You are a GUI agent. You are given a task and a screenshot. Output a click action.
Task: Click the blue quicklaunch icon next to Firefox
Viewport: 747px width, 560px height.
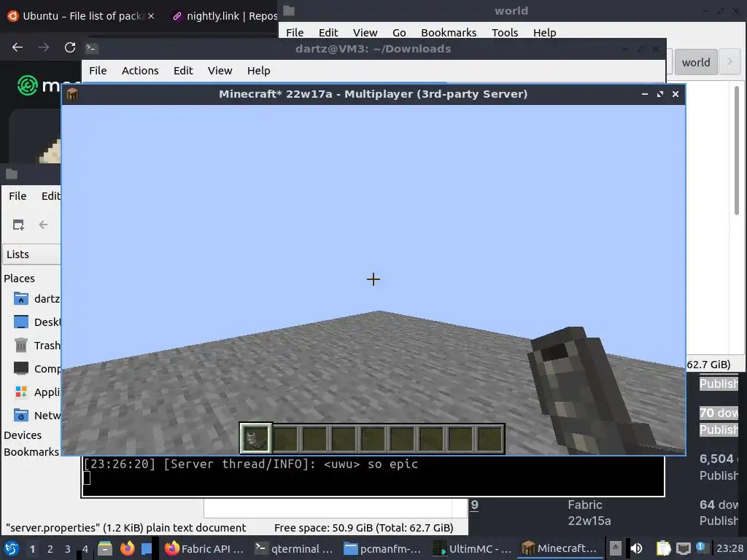tap(146, 548)
